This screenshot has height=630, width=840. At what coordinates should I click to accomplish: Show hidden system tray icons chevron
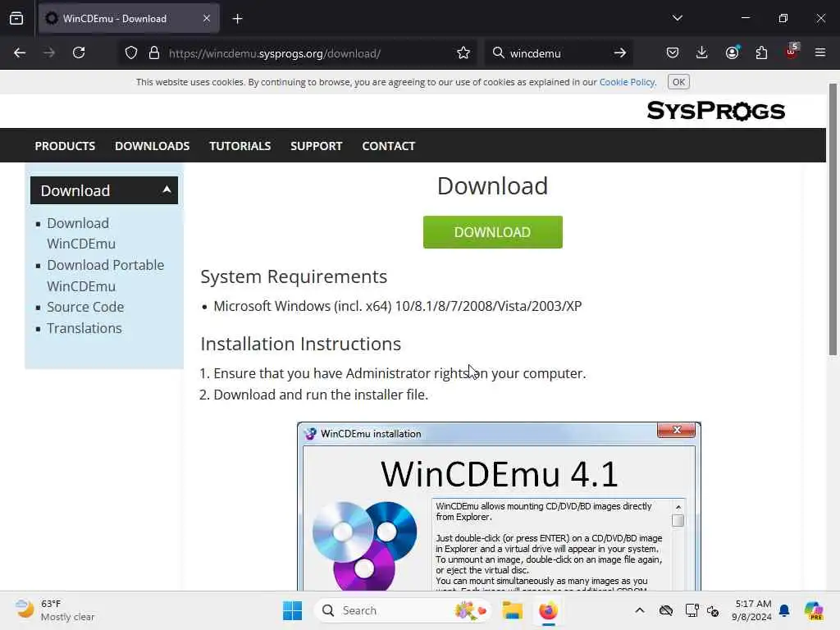coord(640,610)
